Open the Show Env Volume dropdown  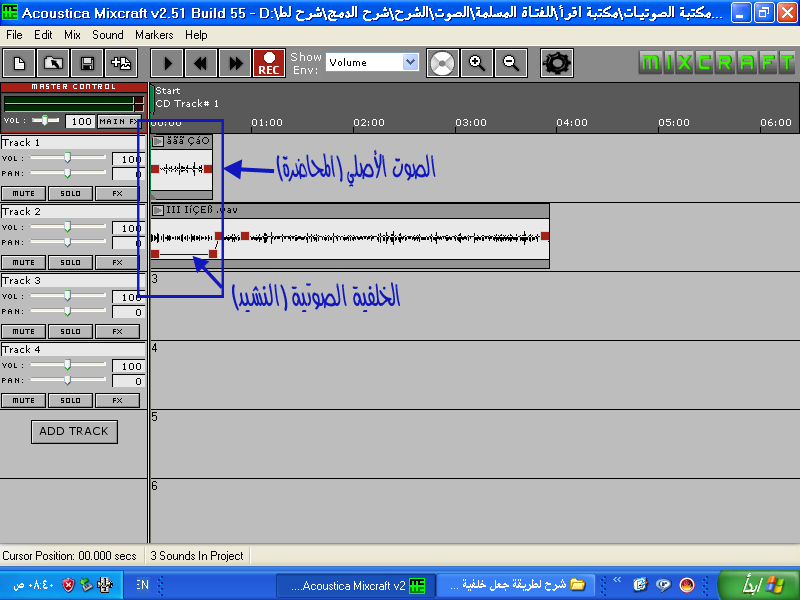[x=372, y=62]
